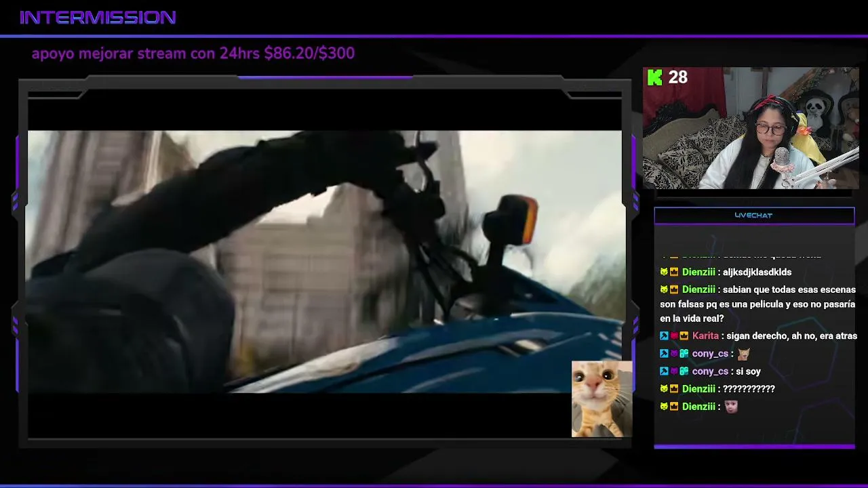Click the message text 'si soy'
868x488 pixels.
pos(748,371)
